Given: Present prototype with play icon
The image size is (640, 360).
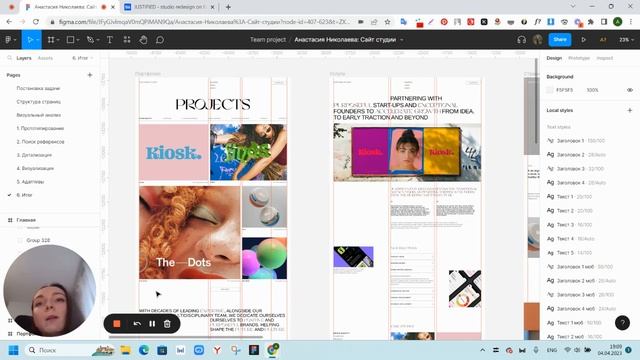Looking at the screenshot, I should pyautogui.click(x=583, y=40).
